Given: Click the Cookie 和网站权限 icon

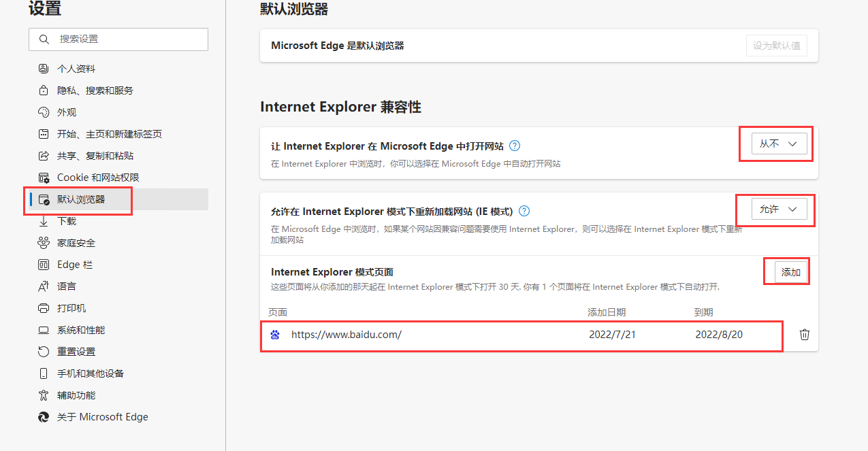Looking at the screenshot, I should 44,178.
